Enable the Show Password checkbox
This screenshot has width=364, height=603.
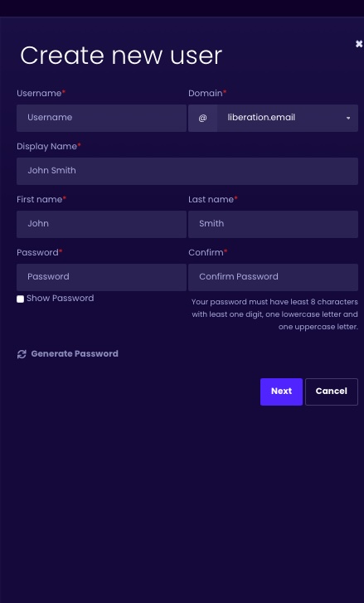coord(21,299)
